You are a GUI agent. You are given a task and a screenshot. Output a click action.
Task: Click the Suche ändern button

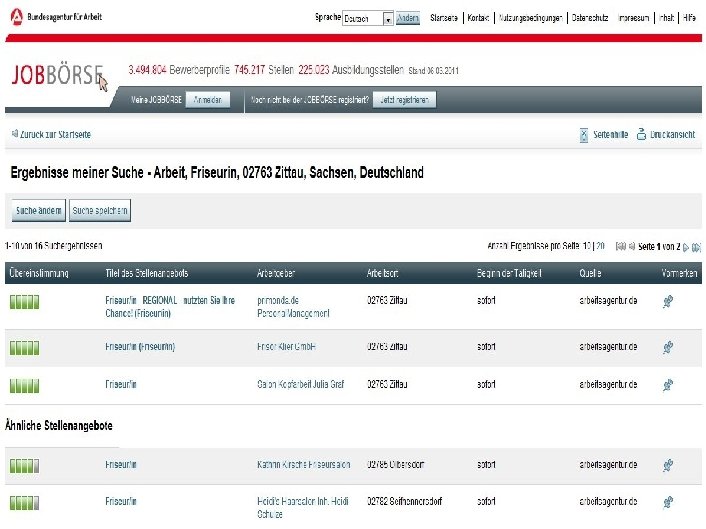point(39,210)
